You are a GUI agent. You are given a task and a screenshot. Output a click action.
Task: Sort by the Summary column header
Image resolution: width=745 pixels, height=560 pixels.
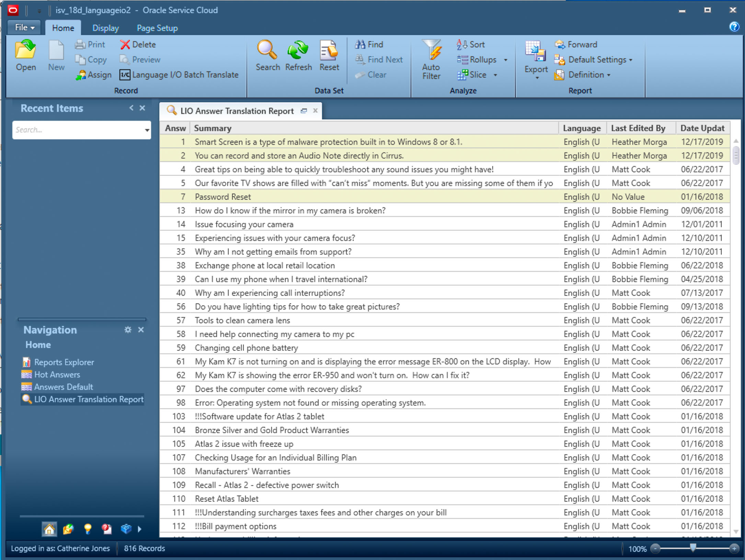374,128
